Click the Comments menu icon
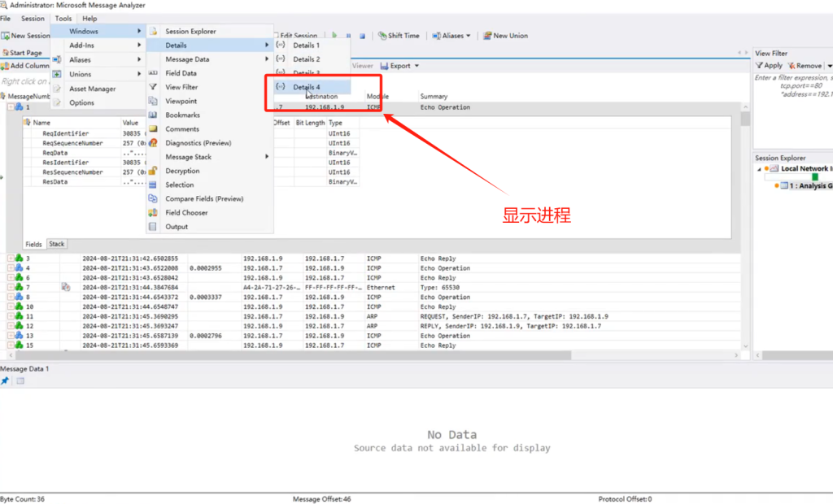 point(153,128)
